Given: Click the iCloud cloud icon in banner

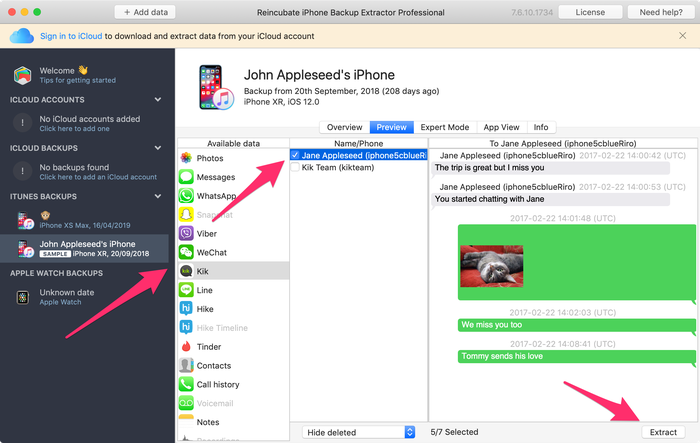Looking at the screenshot, I should [21, 36].
